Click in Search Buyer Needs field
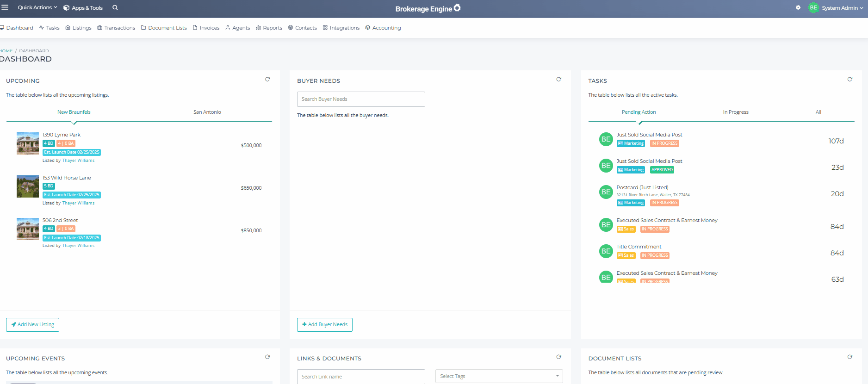The image size is (868, 384). tap(361, 99)
